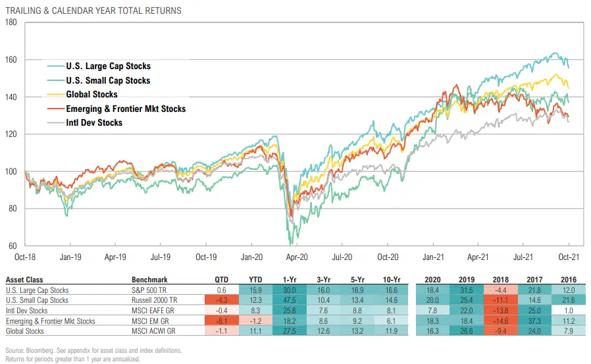Image resolution: width=591 pixels, height=364 pixels.
Task: Click the Trailing & Calendar Year Total Returns title
Action: tap(92, 11)
